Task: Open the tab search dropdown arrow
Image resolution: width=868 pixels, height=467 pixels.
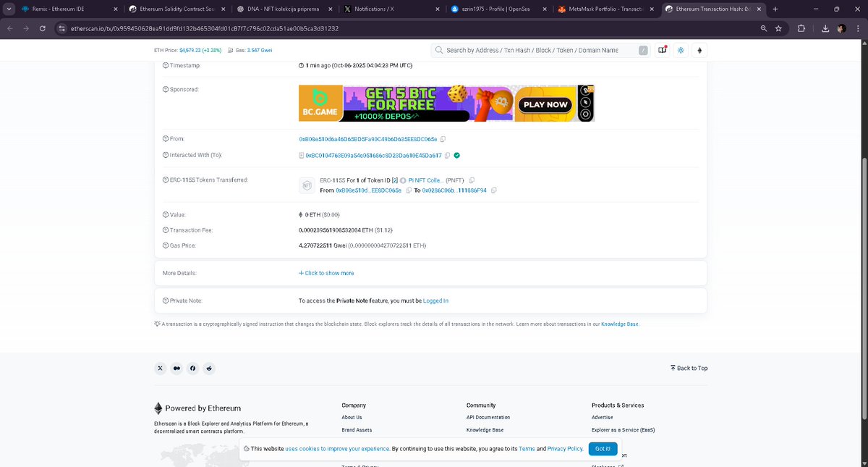Action: pos(7,9)
